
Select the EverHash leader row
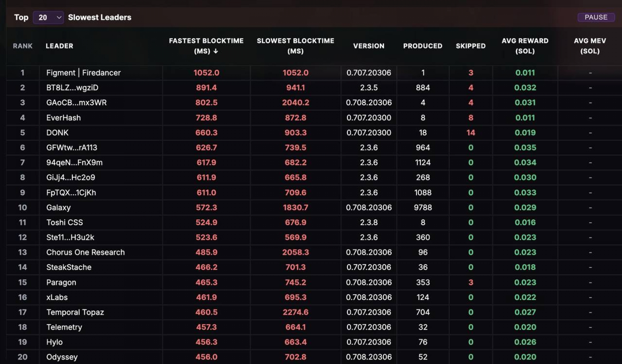click(x=63, y=118)
